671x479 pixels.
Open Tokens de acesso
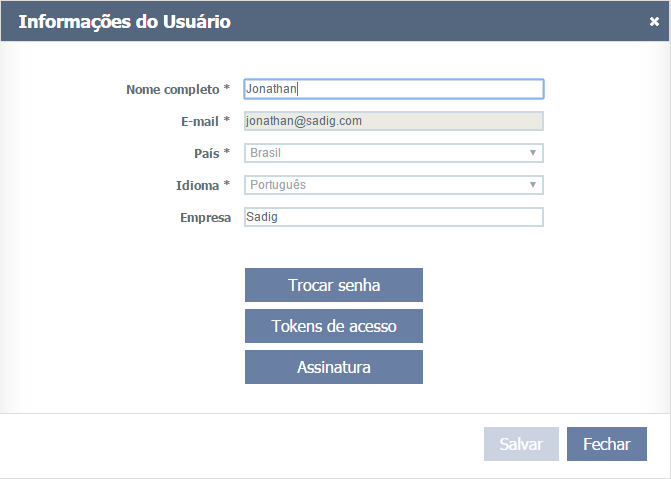point(333,326)
